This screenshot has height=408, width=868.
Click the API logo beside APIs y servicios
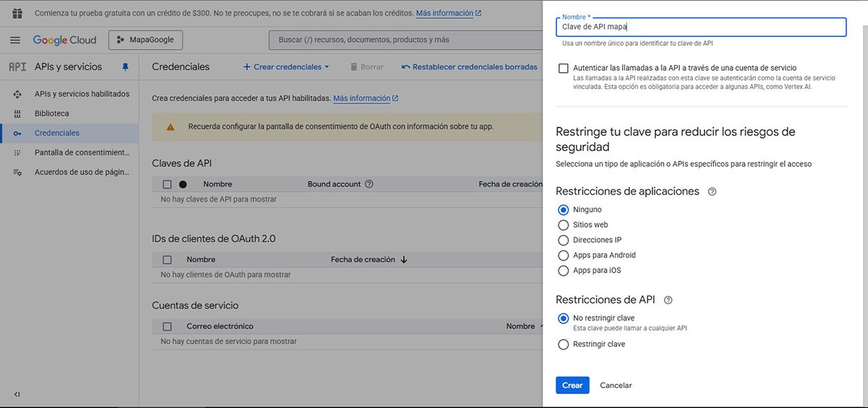point(17,67)
